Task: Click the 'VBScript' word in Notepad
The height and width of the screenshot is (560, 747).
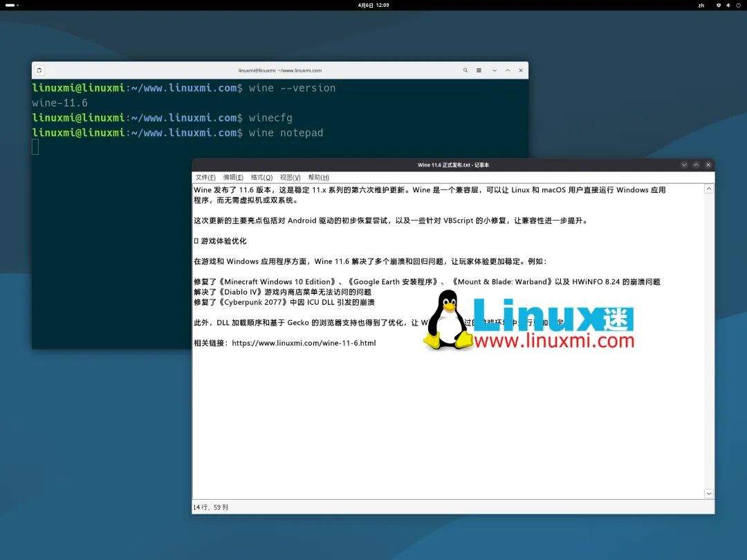Action: tap(459, 221)
